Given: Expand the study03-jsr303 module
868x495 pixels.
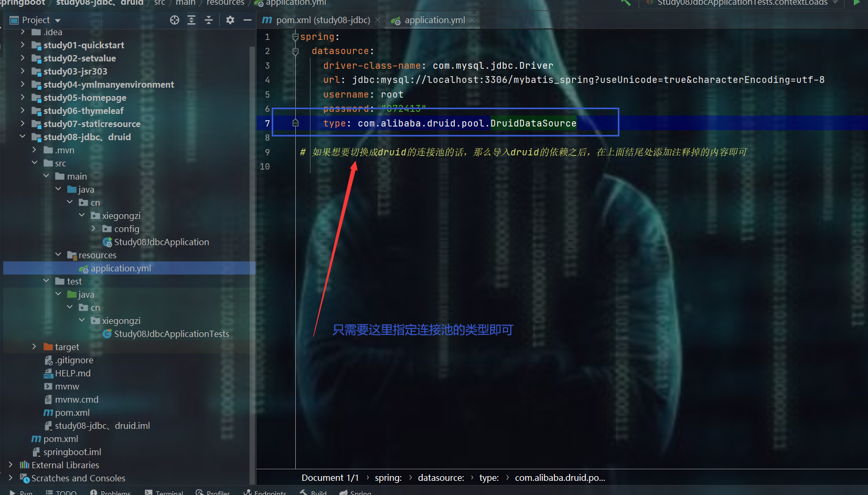Looking at the screenshot, I should [23, 71].
